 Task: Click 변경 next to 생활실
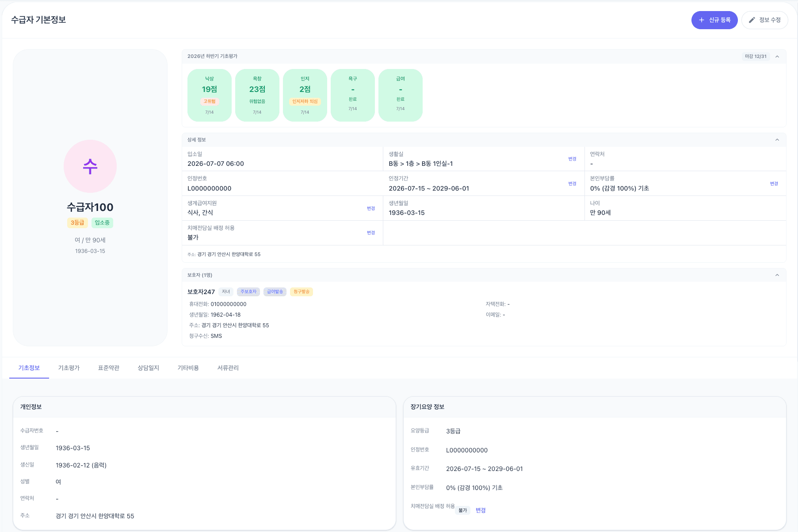tap(572, 159)
